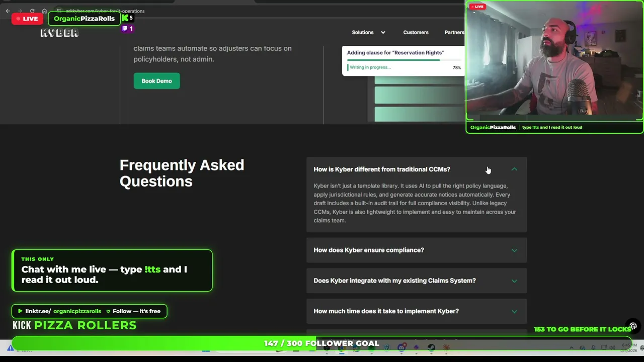This screenshot has height=362, width=644.
Task: Click the browser back arrow
Action: click(8, 11)
